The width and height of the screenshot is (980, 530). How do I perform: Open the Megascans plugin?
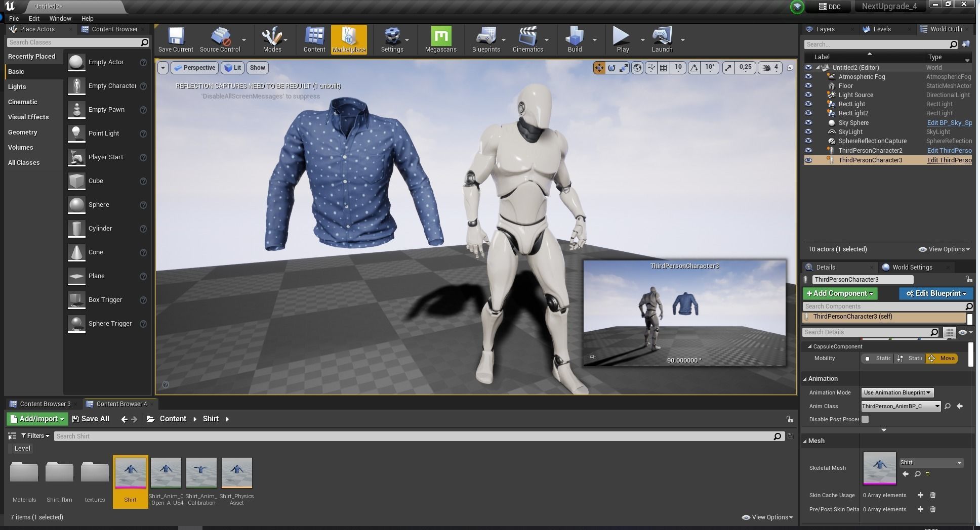click(440, 39)
